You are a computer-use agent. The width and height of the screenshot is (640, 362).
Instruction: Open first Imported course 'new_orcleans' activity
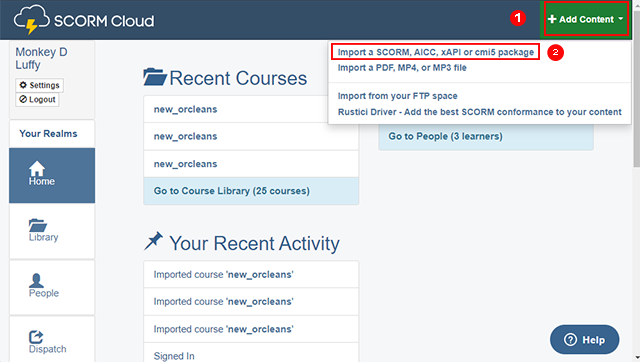pos(251,274)
